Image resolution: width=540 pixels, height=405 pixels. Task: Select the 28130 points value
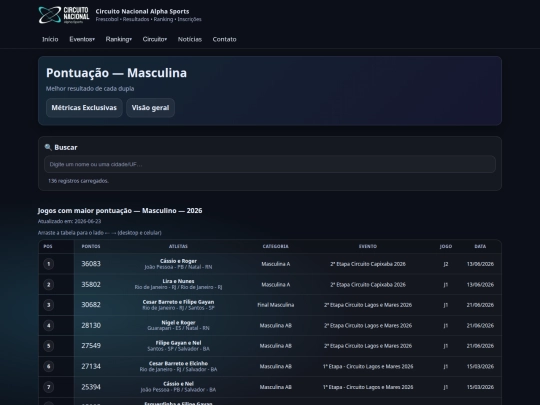[91, 325]
